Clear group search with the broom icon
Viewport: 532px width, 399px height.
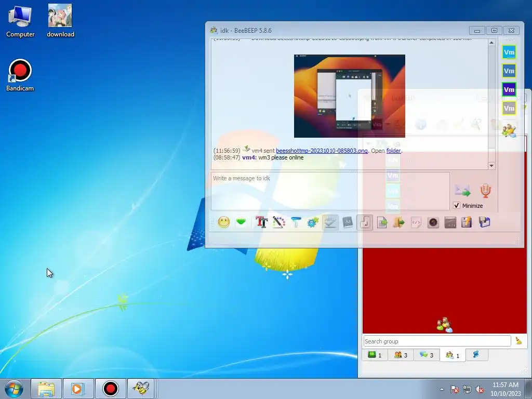coord(519,341)
